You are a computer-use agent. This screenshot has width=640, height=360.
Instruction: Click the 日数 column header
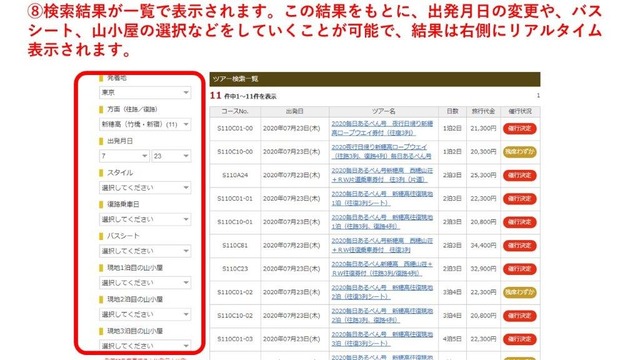click(x=452, y=111)
